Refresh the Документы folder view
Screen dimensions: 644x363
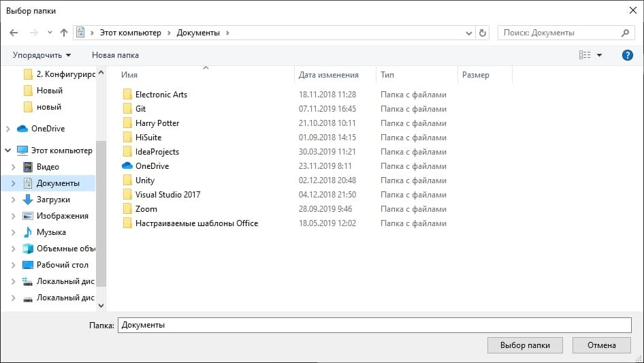tap(483, 33)
